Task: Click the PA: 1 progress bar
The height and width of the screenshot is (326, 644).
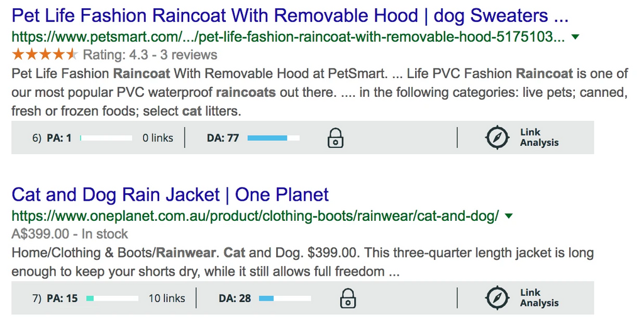Action: click(x=106, y=138)
